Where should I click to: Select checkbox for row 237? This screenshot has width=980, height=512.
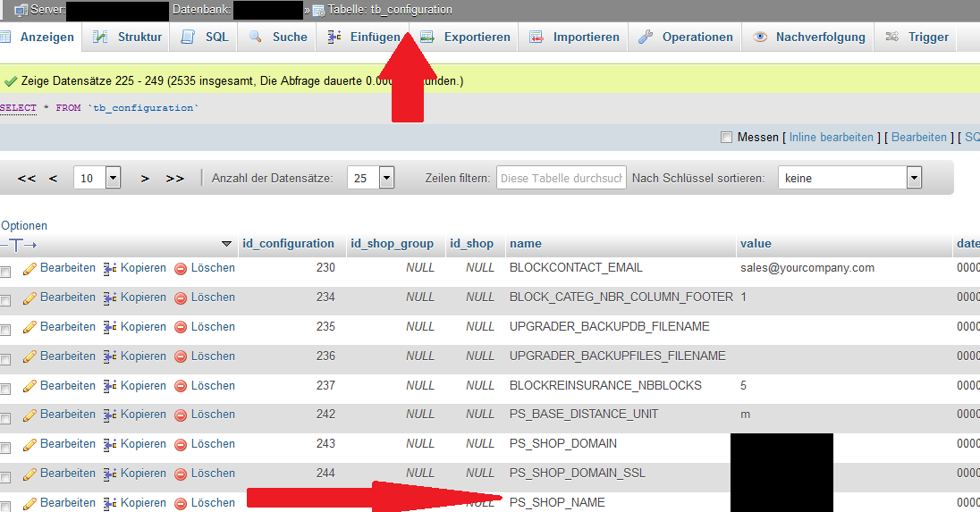(5, 390)
